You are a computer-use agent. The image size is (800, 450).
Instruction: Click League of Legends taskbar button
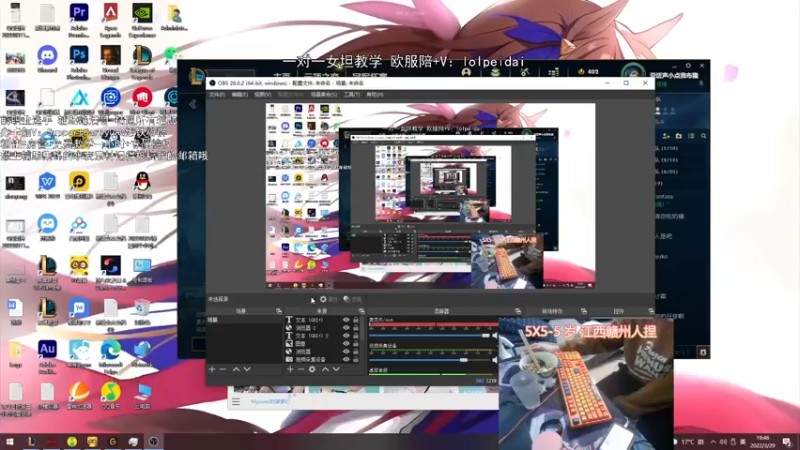coord(31,441)
